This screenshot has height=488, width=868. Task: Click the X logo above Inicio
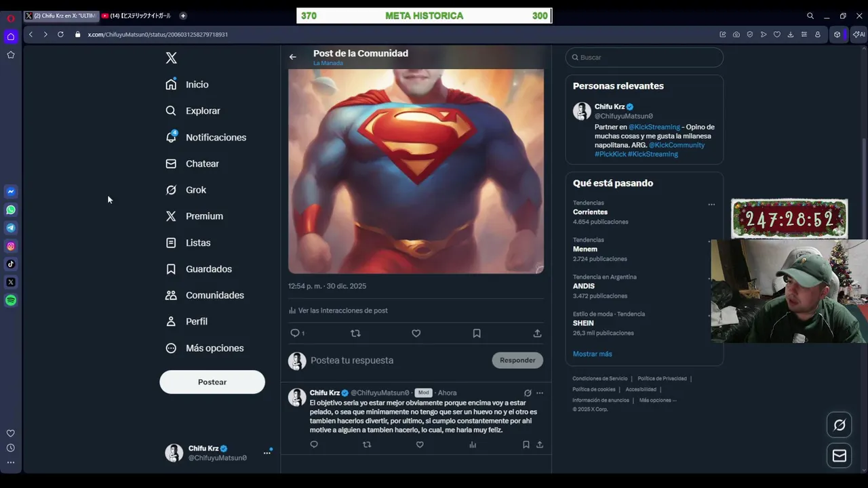tap(171, 58)
